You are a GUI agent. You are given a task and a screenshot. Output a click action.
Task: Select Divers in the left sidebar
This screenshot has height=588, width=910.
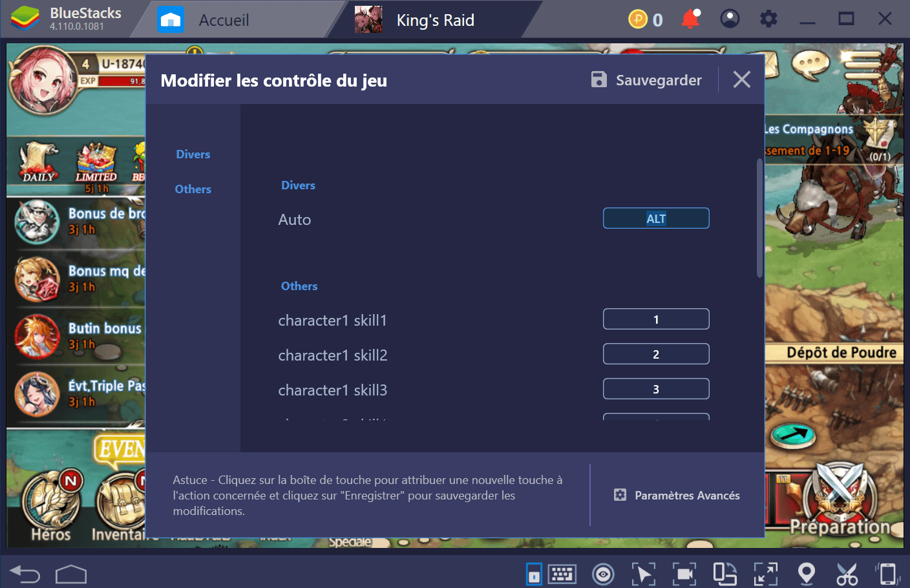193,154
